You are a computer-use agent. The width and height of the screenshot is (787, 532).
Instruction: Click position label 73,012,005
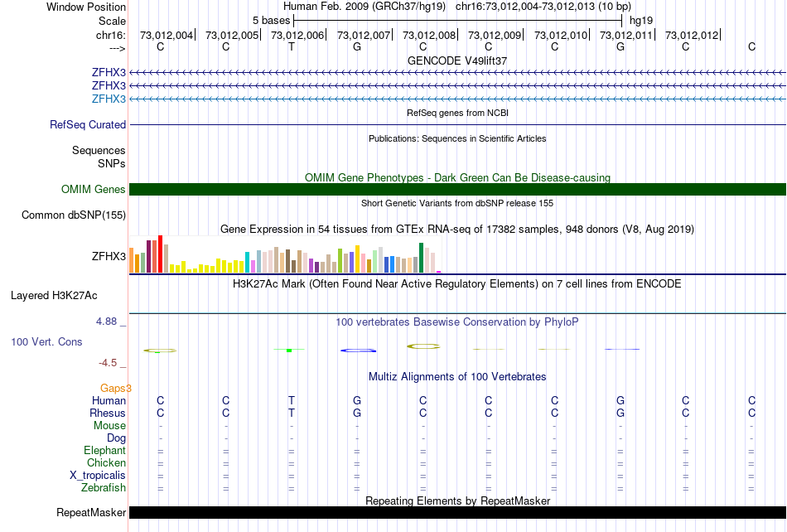point(232,35)
